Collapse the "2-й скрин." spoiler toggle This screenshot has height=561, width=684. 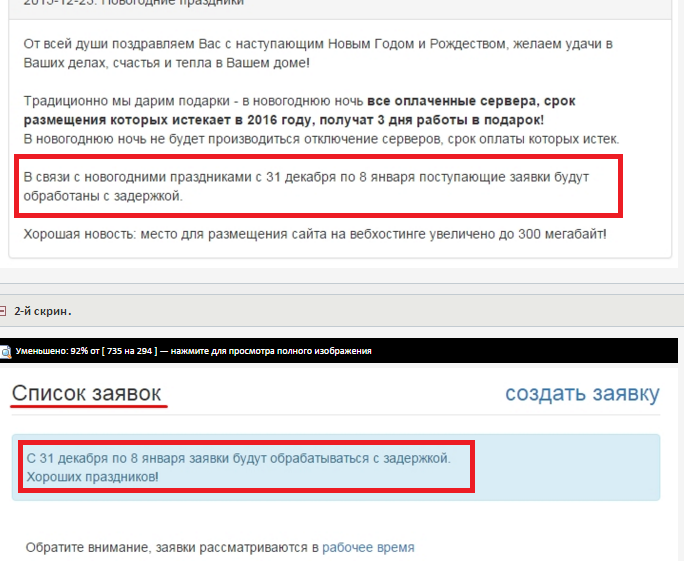coord(2,311)
